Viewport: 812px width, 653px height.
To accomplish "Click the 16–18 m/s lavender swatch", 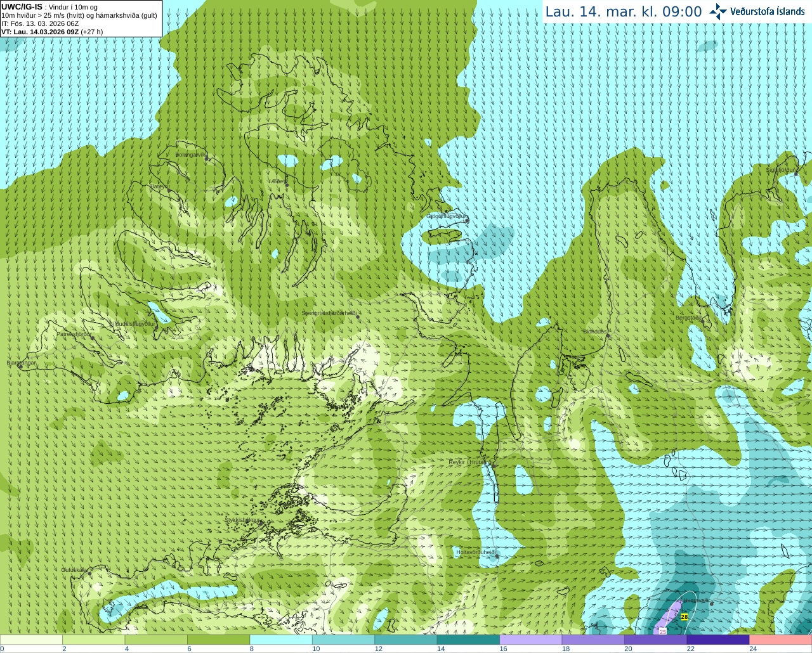I will pos(531,640).
